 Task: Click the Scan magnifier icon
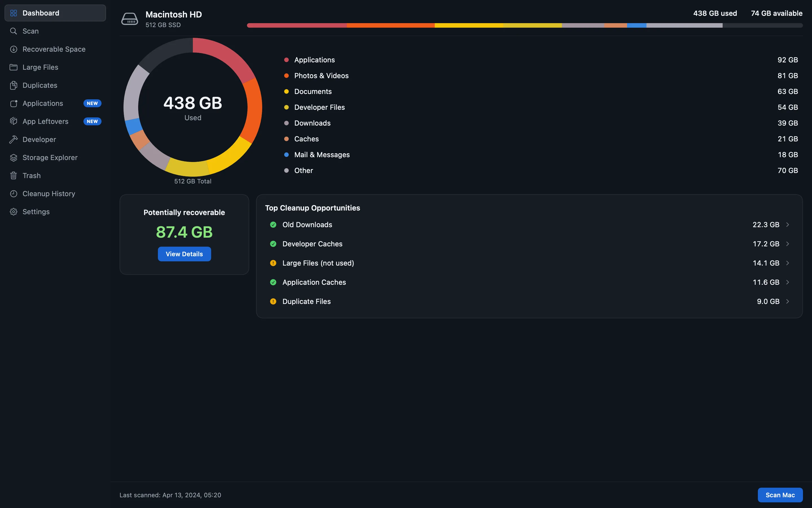pyautogui.click(x=14, y=31)
